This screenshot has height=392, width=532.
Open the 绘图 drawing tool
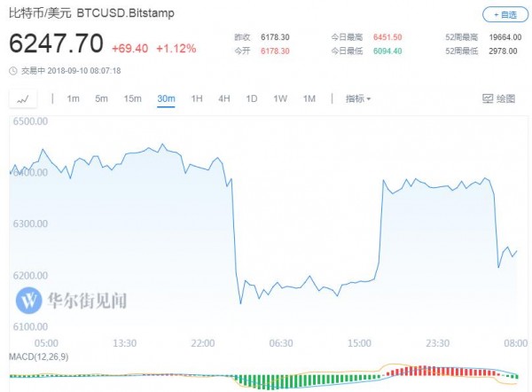click(498, 98)
